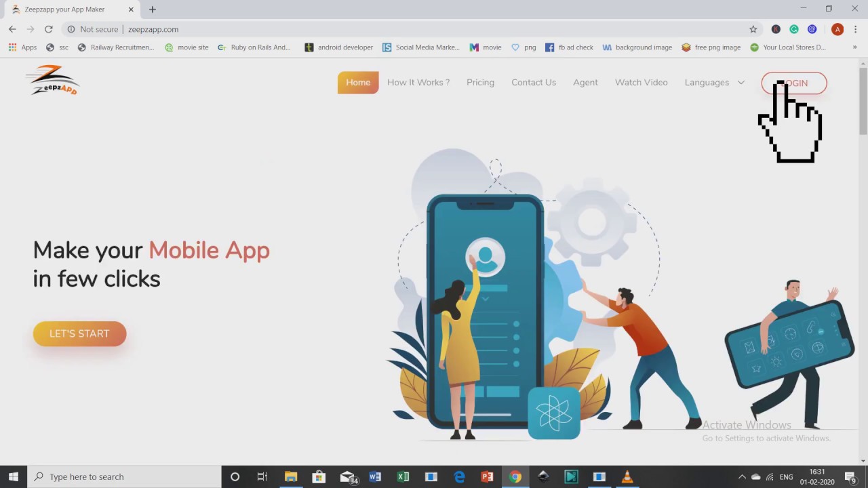
Task: Open VLC media player from taskbar
Action: [627, 476]
